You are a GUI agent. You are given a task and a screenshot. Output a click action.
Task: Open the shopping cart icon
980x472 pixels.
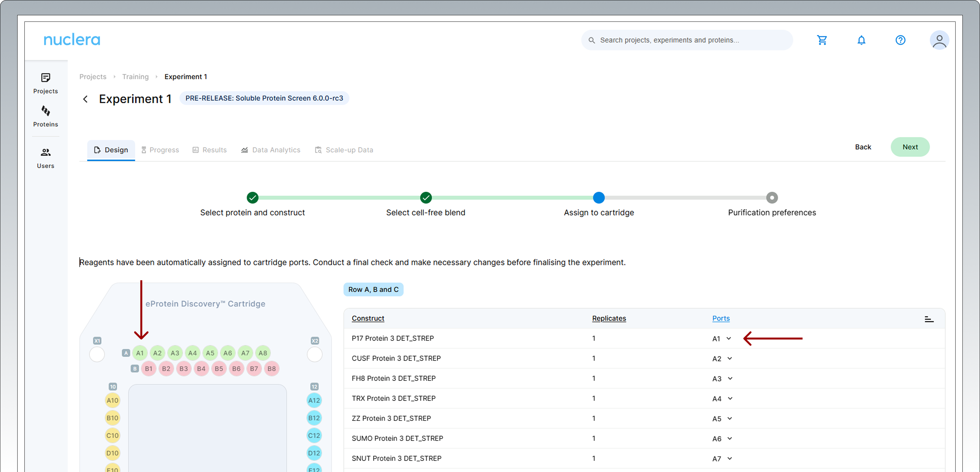tap(822, 40)
